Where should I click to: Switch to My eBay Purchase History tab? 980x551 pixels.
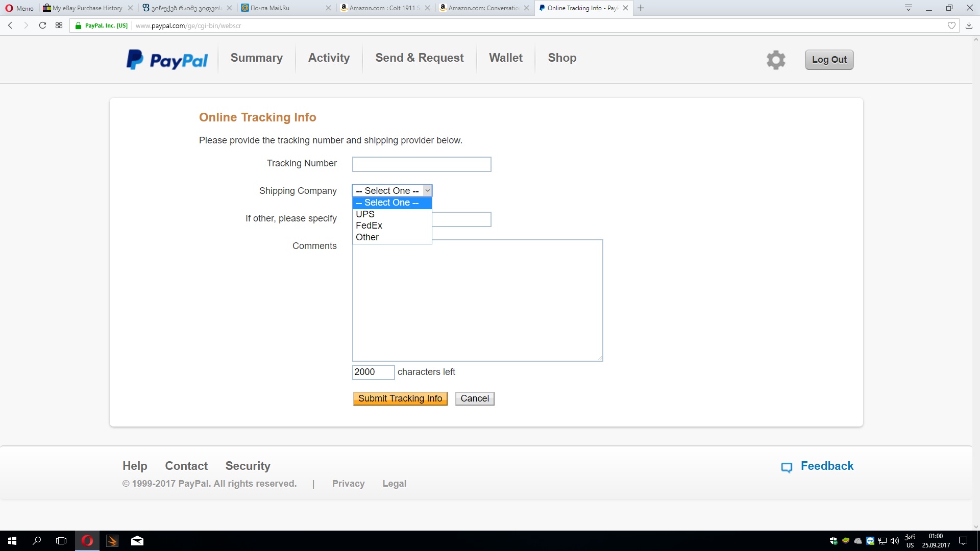(87, 8)
